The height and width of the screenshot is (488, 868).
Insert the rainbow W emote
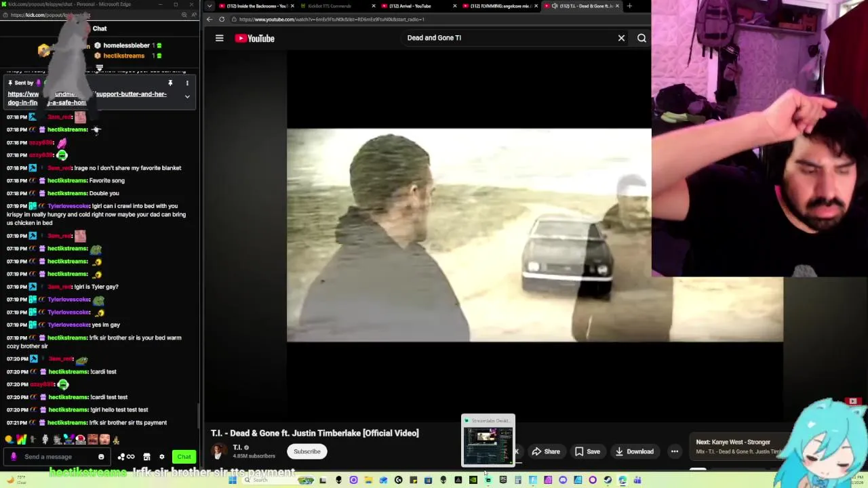[x=21, y=439]
